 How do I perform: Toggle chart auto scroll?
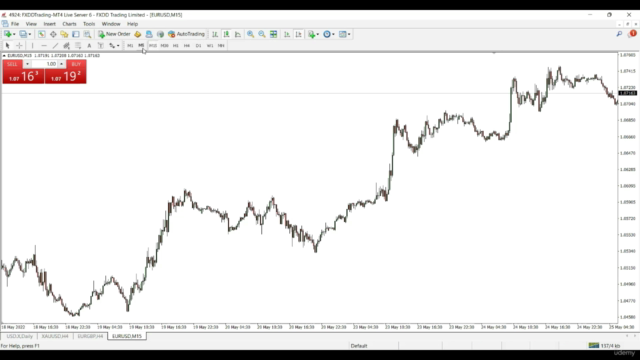287,34
